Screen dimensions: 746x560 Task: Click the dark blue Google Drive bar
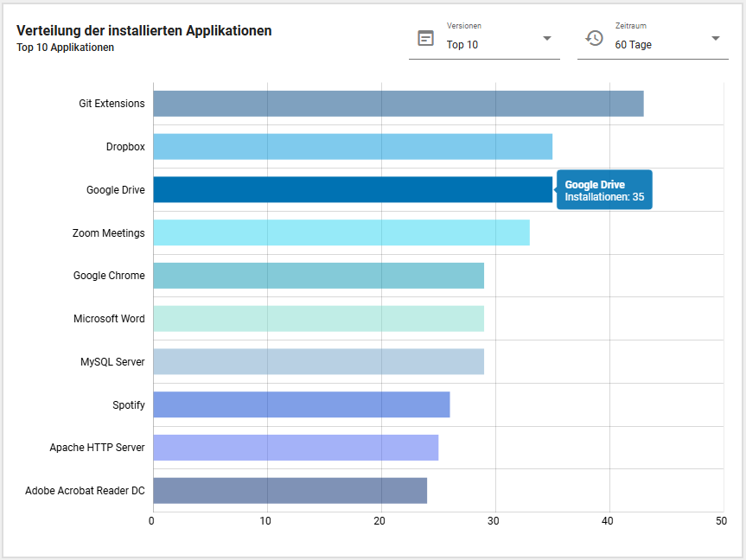pyautogui.click(x=352, y=189)
